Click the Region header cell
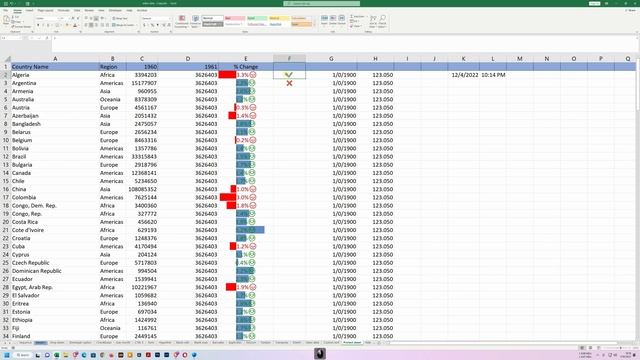Screen dimensions: 640x360 click(x=113, y=67)
